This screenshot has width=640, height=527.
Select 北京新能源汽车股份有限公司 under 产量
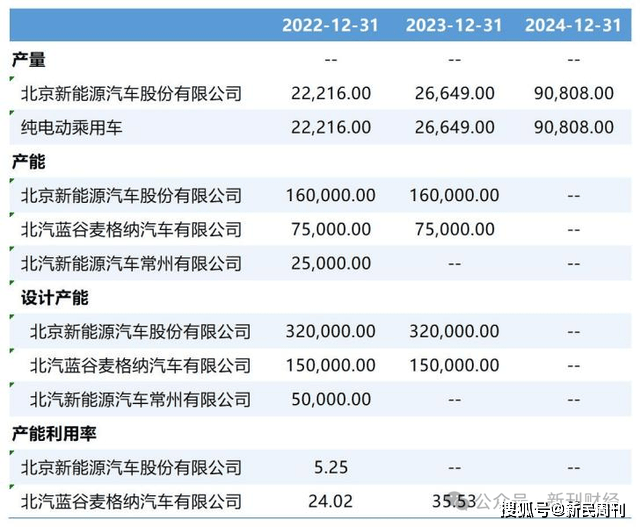pyautogui.click(x=131, y=93)
